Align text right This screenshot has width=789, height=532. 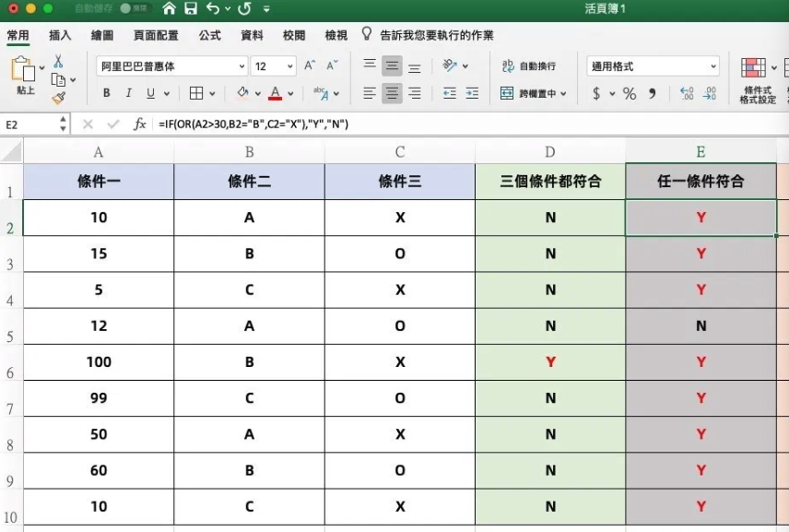coord(414,93)
